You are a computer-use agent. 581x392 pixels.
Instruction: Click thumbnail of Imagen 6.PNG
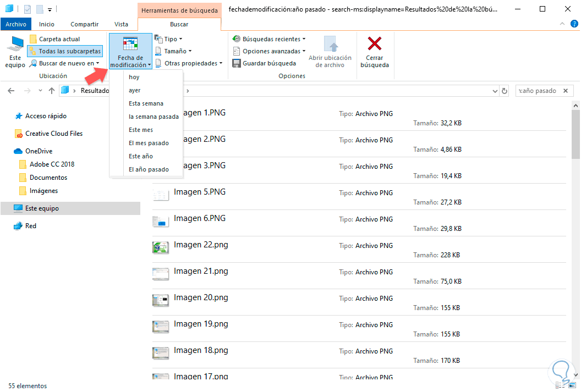coord(161,221)
